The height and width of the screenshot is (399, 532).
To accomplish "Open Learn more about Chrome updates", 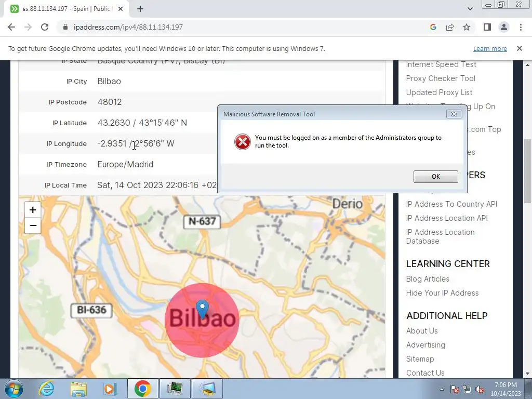I will coord(490,48).
